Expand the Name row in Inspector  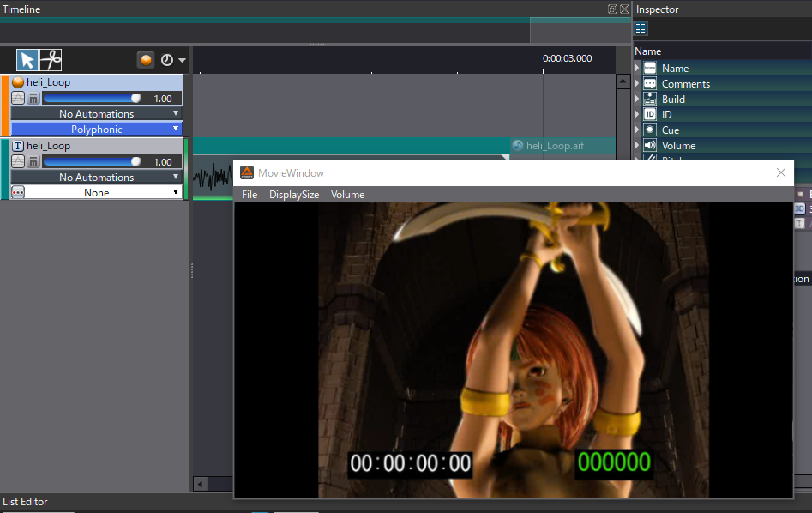click(x=637, y=68)
